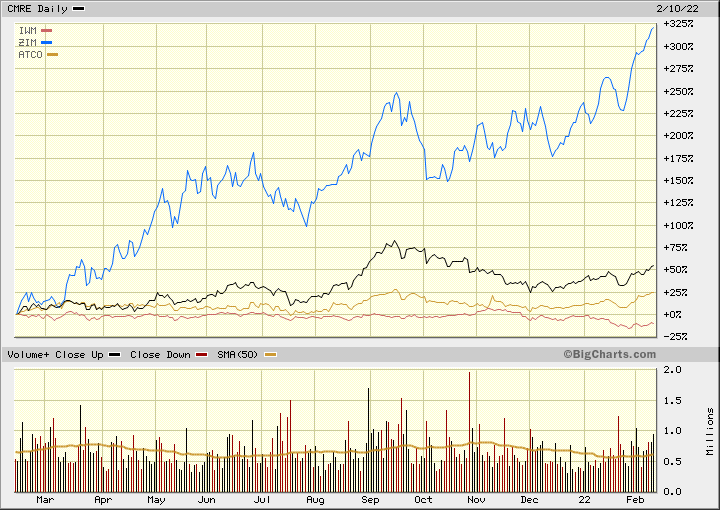Screen dimensions: 720x510
Task: Click the black CMRE legend swatch in the title bar
Action: pos(79,9)
